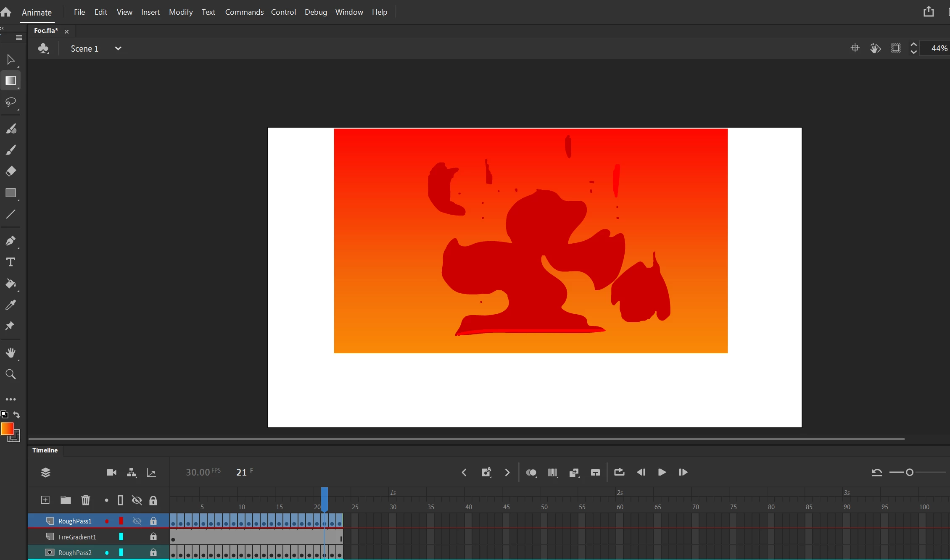Delete layer with trash icon
This screenshot has width=950, height=560.
(x=85, y=500)
